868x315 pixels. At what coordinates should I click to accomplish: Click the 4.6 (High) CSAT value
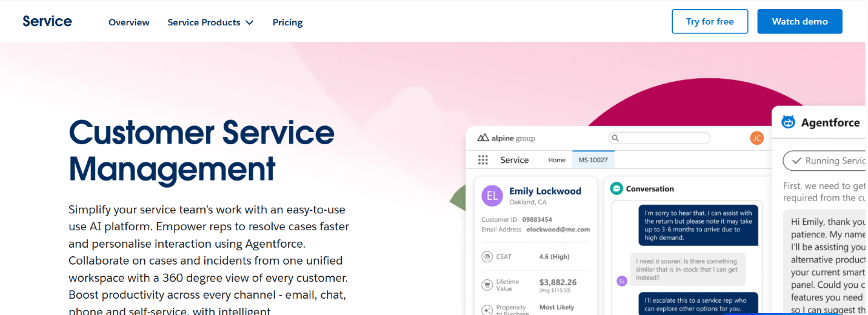coord(554,257)
